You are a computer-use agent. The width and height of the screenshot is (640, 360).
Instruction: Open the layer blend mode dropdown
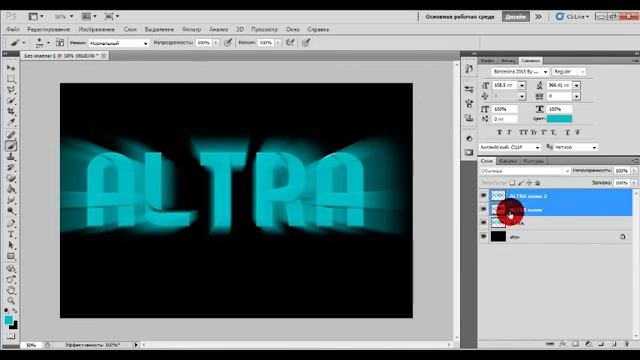pos(525,171)
